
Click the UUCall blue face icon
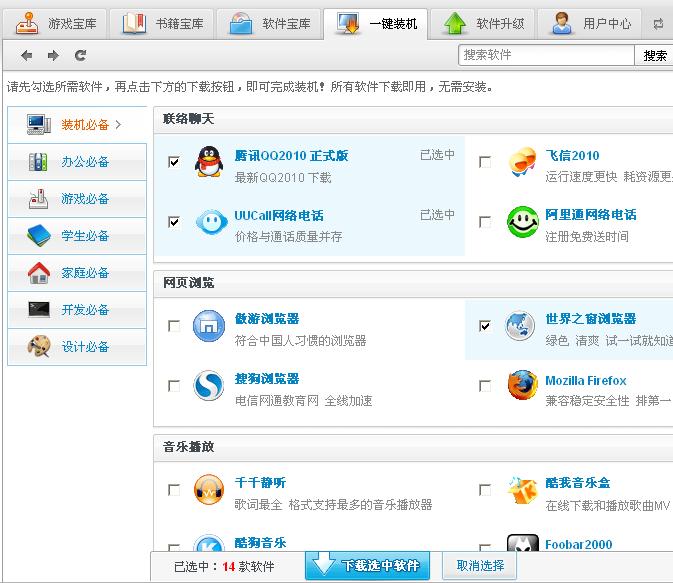tap(211, 222)
